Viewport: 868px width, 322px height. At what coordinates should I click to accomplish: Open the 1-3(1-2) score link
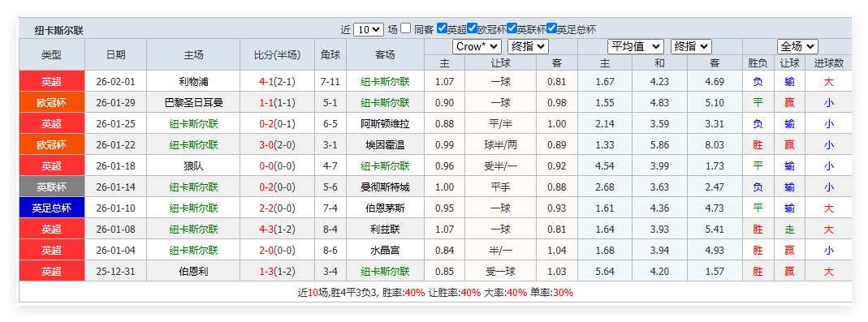[277, 272]
